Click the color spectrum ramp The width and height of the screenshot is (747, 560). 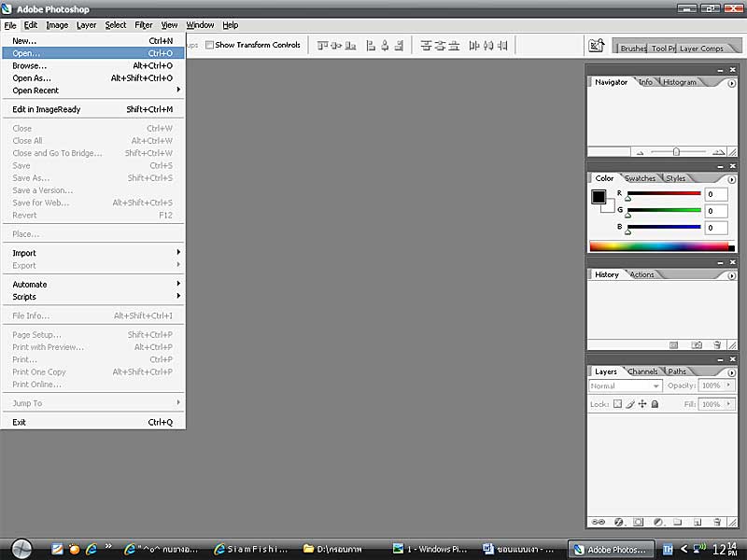(662, 246)
